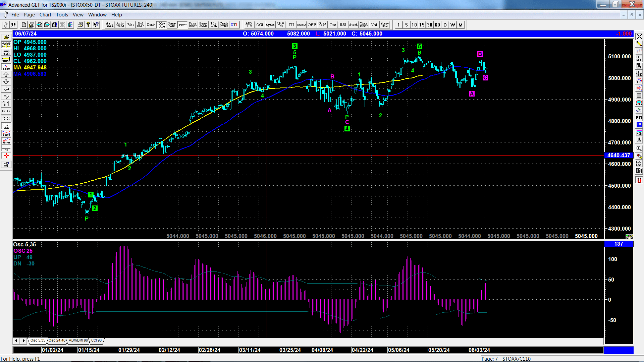Click the tab scroll left arrow
The height and width of the screenshot is (362, 644).
(16, 341)
